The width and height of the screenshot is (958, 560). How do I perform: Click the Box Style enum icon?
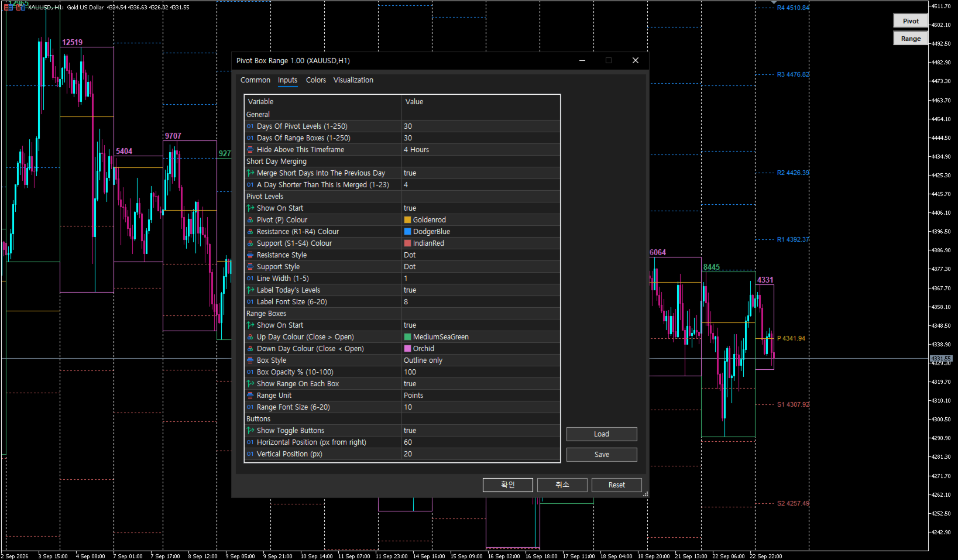point(250,360)
